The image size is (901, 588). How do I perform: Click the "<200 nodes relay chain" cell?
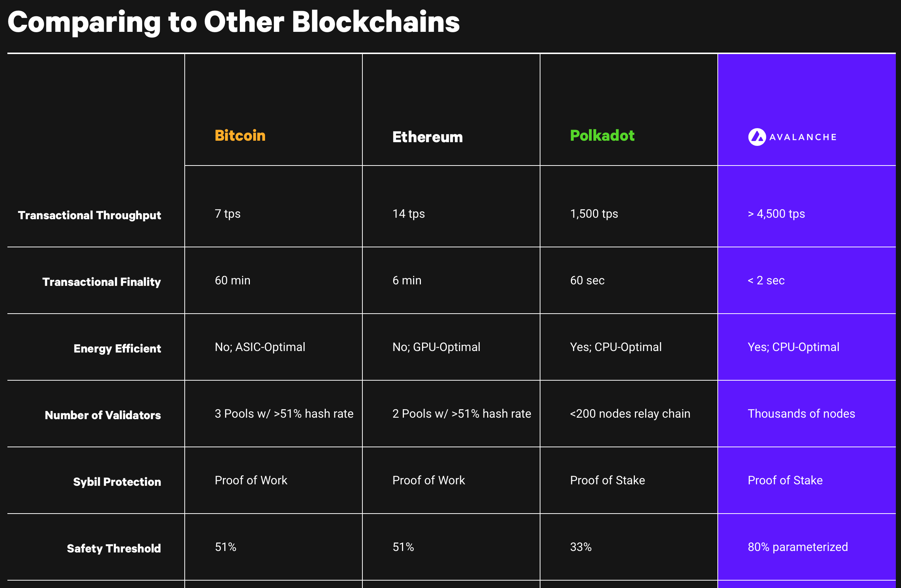[x=630, y=414]
